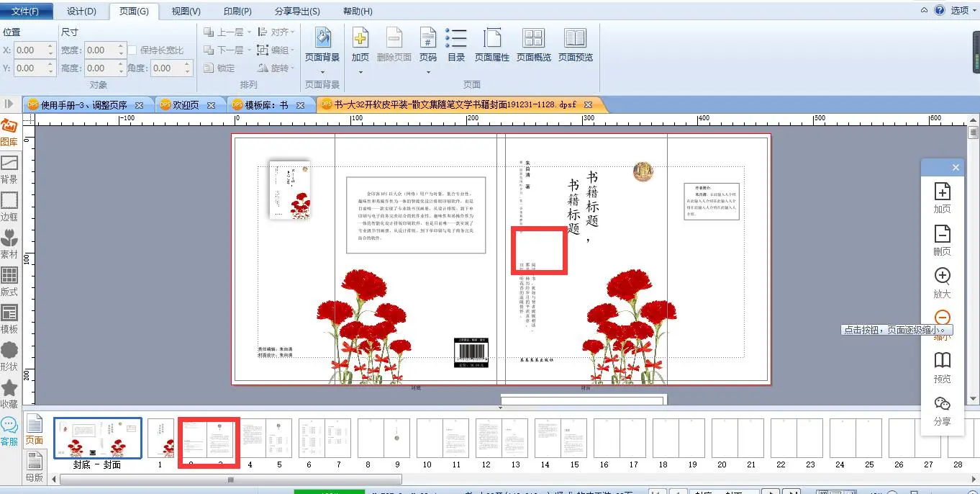980x494 pixels.
Task: Collapse the ribbon with the top-right arrow
Action: pyautogui.click(x=925, y=10)
